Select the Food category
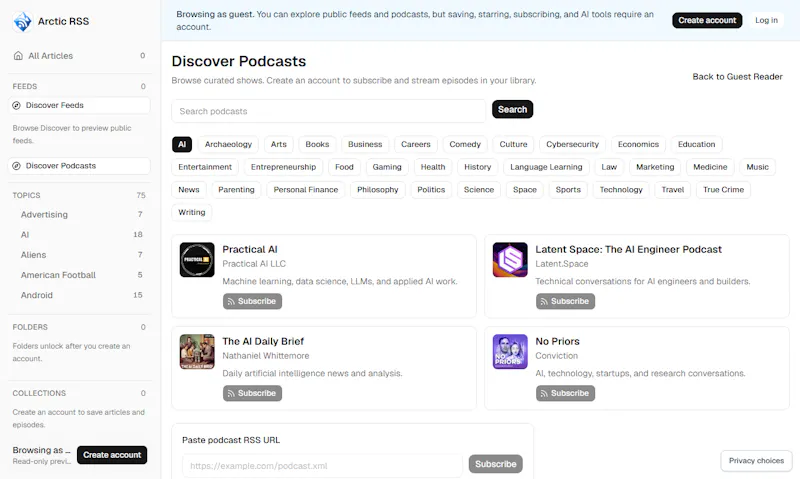 [x=344, y=167]
